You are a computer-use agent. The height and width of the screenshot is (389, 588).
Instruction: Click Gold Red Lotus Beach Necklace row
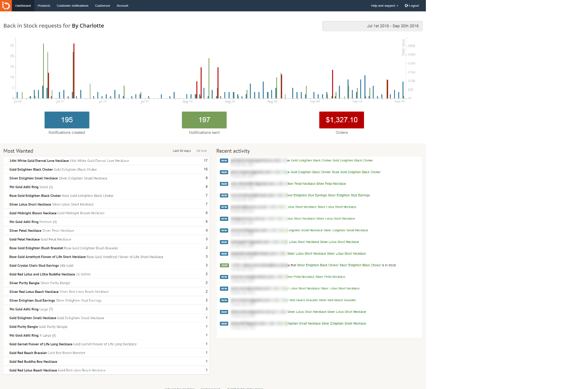pyautogui.click(x=33, y=370)
